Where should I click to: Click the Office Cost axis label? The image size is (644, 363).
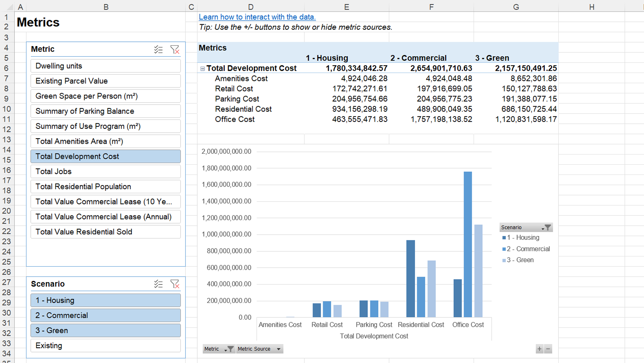point(468,325)
